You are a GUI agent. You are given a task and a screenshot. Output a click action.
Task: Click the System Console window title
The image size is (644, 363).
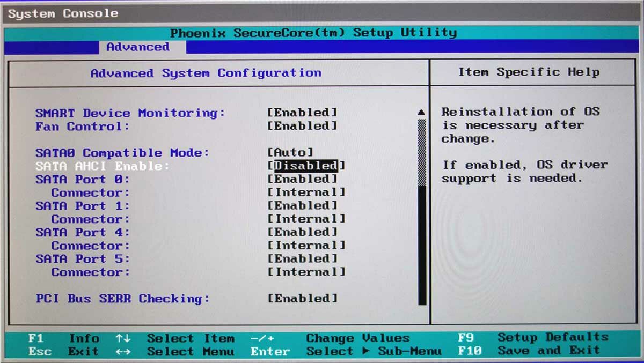(x=63, y=13)
